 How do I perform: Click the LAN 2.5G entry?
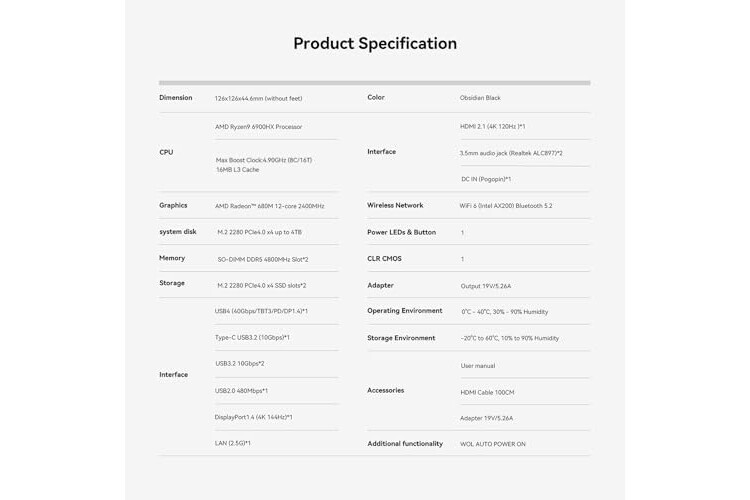pos(232,443)
